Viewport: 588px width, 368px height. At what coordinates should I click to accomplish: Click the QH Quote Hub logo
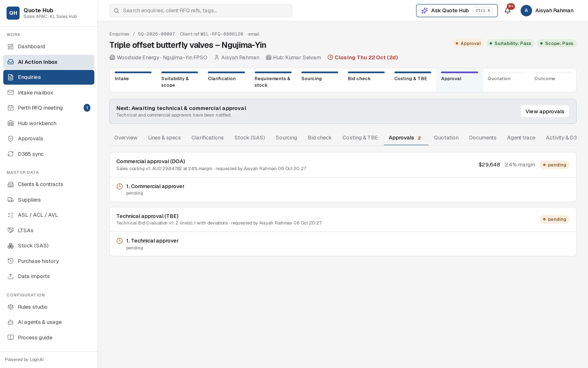pos(13,13)
